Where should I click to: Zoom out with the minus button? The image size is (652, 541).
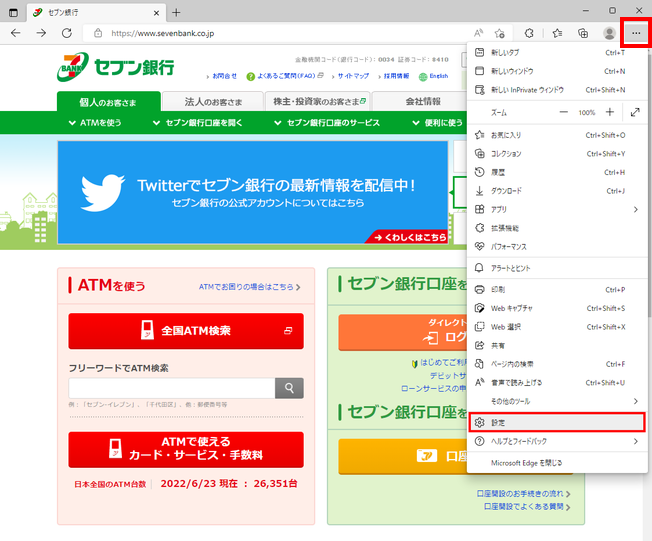point(563,112)
